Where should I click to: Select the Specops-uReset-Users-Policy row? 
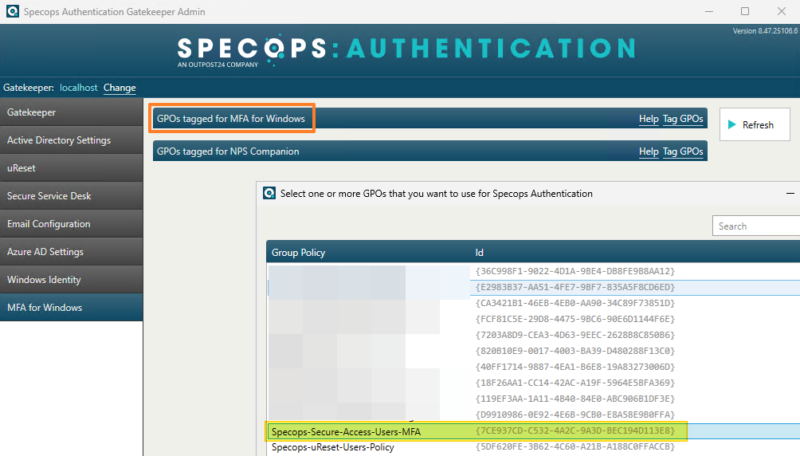pyautogui.click(x=533, y=447)
